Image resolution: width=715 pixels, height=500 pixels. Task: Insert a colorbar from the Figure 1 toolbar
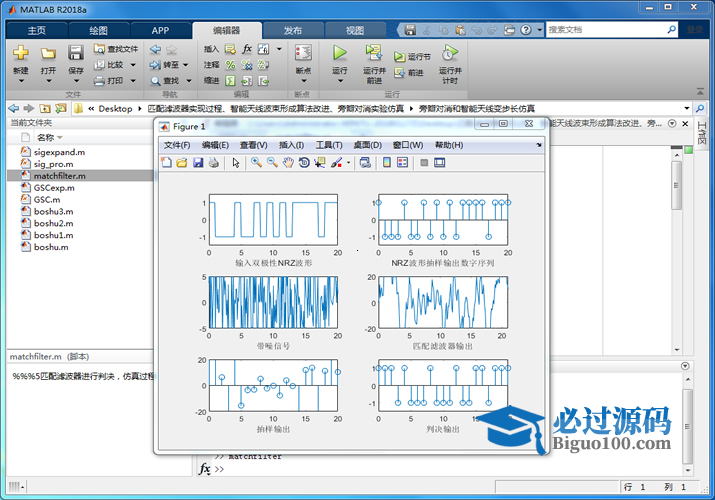pos(387,163)
